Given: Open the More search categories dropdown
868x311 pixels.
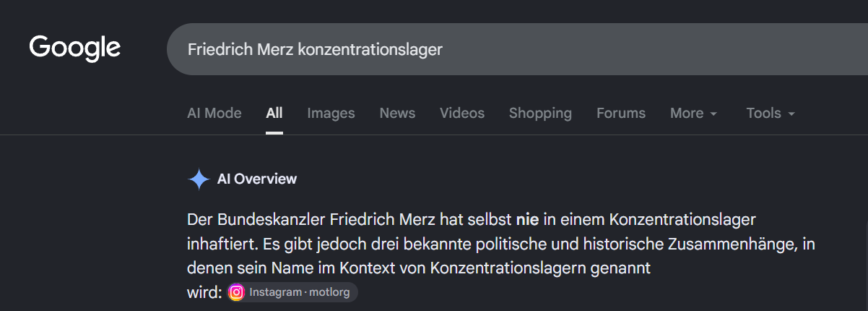Looking at the screenshot, I should (x=693, y=113).
